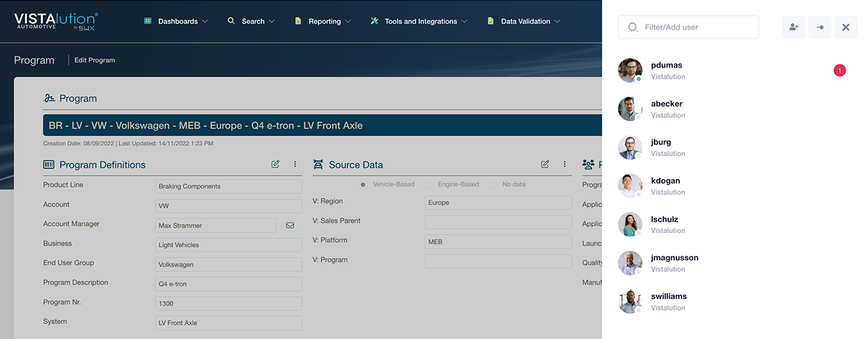Click the Reporting document icon
Viewport: 868px width, 339px height.
298,21
